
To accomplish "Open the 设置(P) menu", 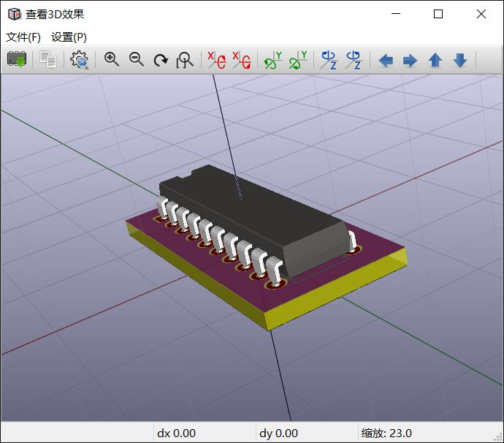I will [69, 37].
